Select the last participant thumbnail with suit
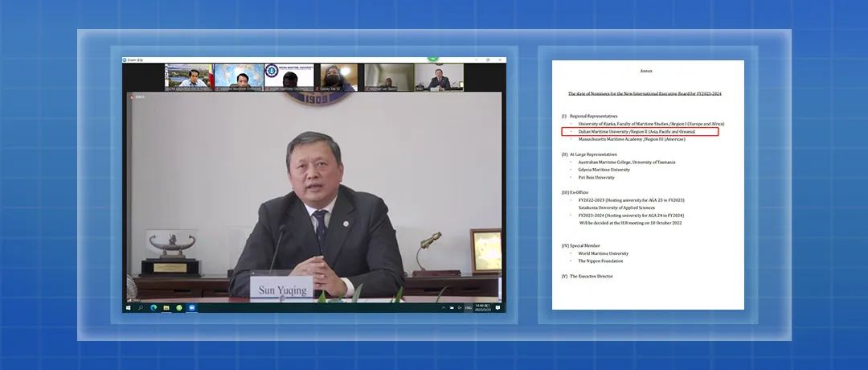This screenshot has height=370, width=868. point(438,77)
